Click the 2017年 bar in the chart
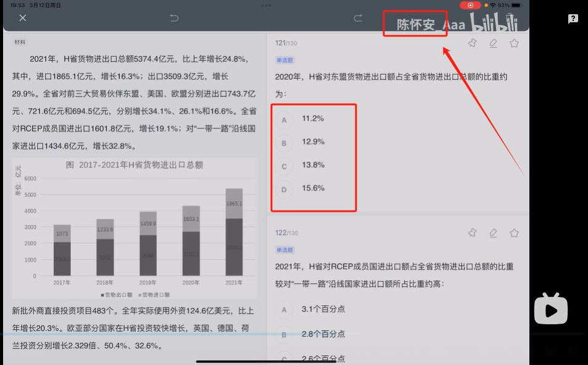 coord(62,250)
